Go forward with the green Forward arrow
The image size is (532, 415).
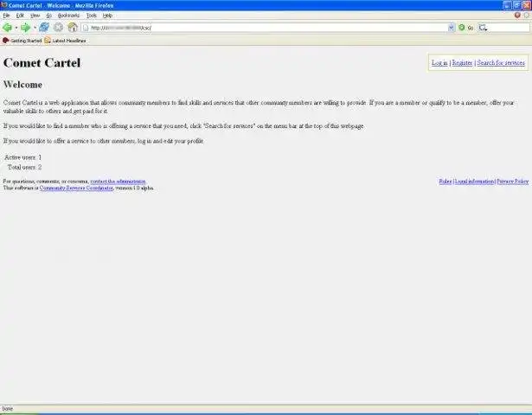coord(25,28)
